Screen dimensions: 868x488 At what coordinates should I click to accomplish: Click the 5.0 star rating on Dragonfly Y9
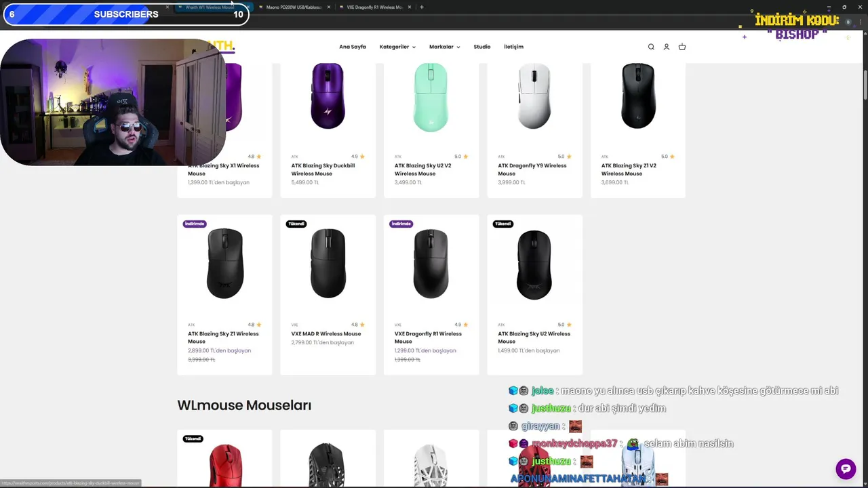pyautogui.click(x=565, y=157)
